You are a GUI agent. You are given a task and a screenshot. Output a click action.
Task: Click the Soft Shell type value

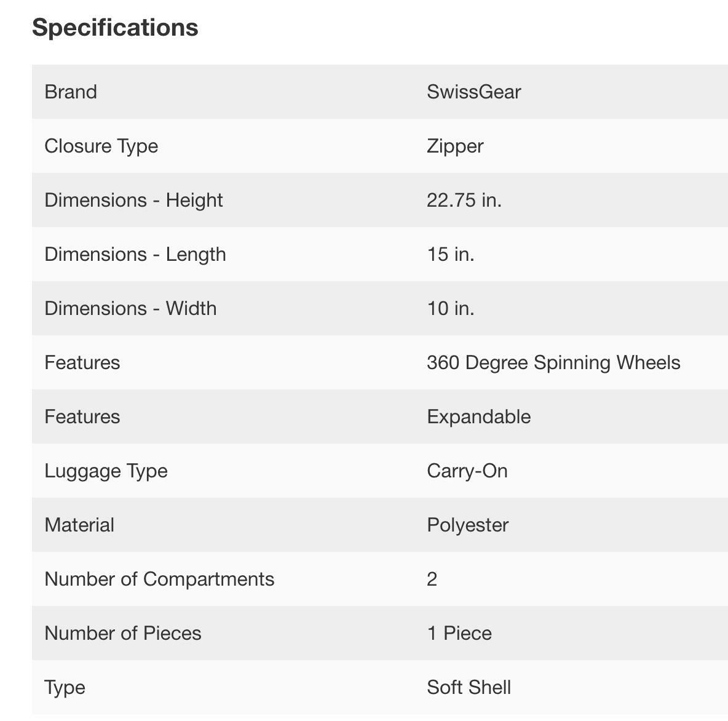[x=469, y=687]
